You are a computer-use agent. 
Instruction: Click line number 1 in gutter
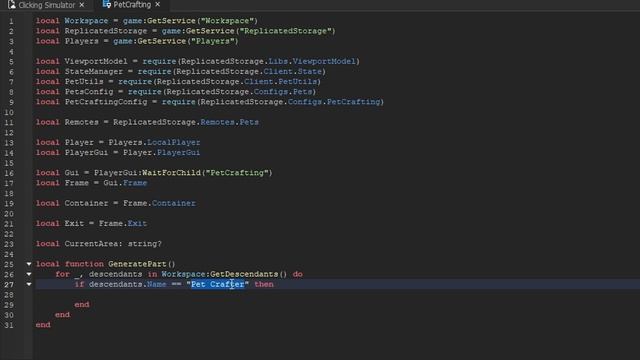point(11,21)
